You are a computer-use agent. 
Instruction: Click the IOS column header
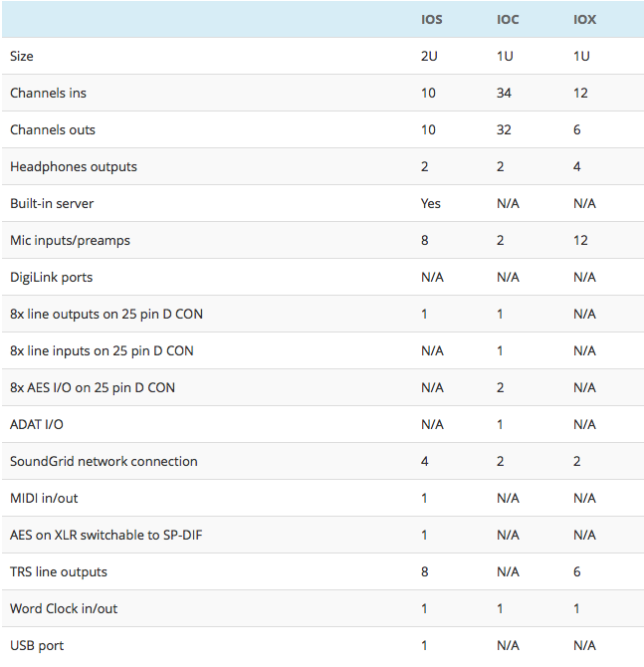coord(432,20)
